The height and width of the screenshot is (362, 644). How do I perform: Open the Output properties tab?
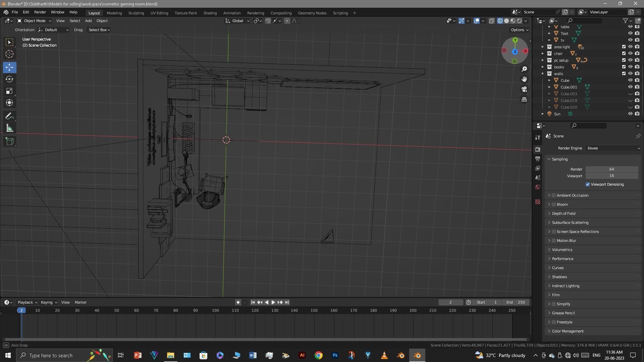pyautogui.click(x=538, y=159)
